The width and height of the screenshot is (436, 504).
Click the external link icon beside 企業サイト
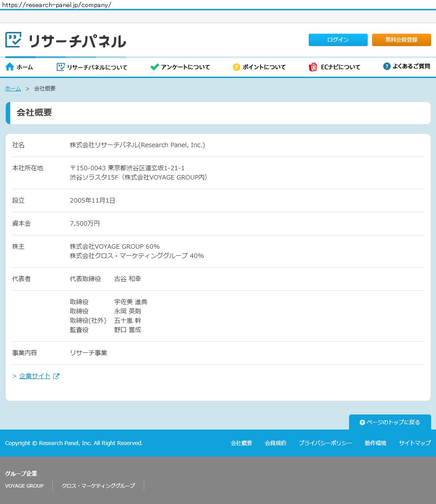pyautogui.click(x=56, y=376)
